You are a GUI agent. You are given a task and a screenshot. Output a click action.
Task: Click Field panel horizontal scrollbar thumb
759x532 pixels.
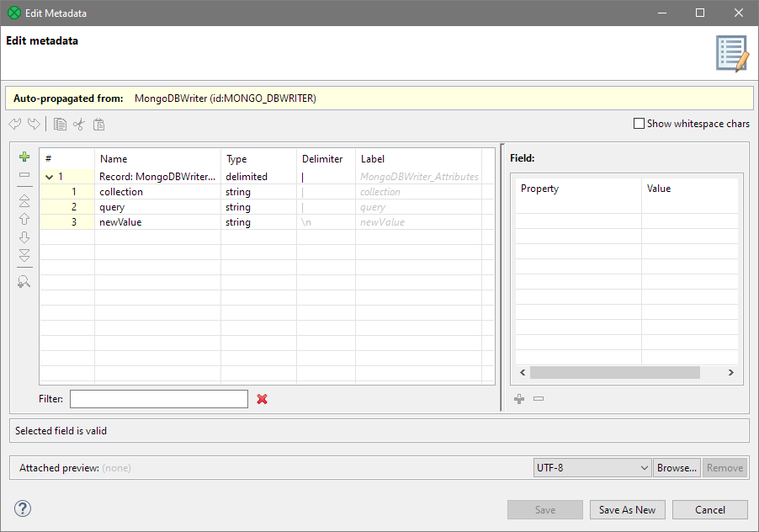(x=615, y=372)
